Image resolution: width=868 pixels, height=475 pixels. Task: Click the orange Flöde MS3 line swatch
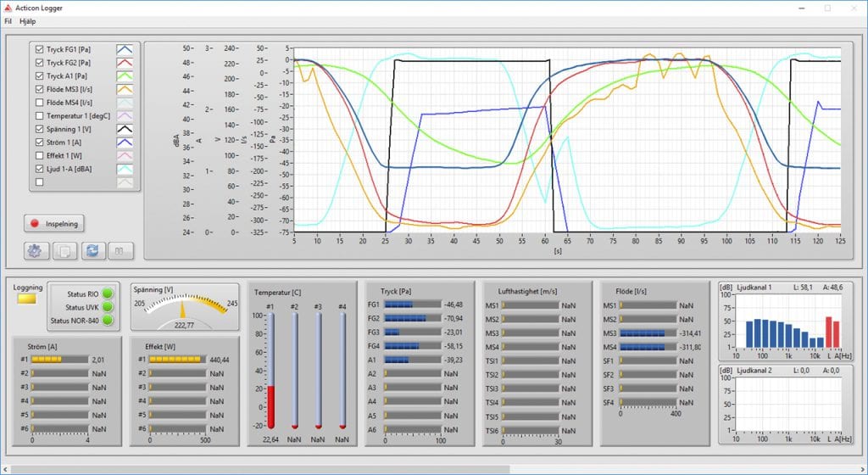125,89
